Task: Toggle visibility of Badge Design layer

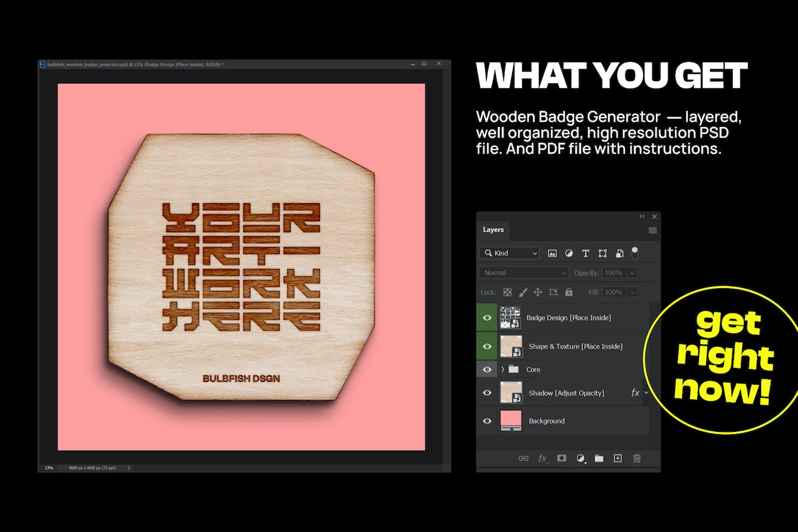Action: pyautogui.click(x=487, y=318)
